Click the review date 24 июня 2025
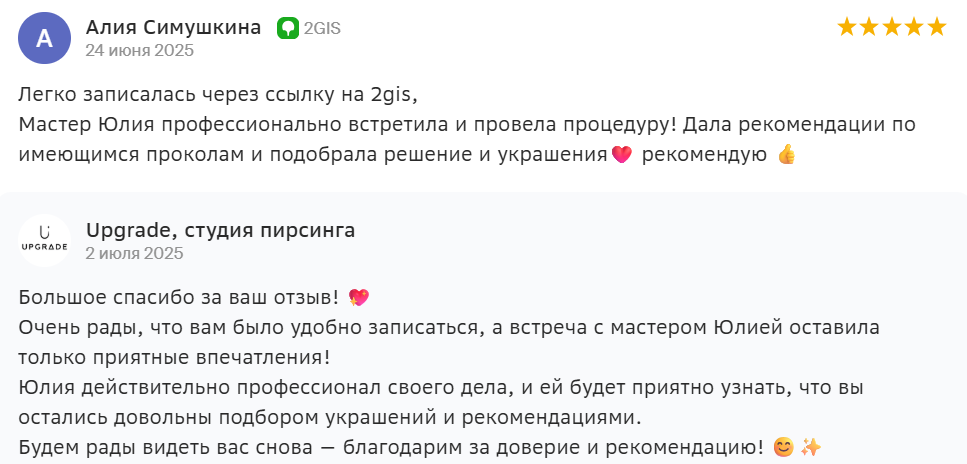The width and height of the screenshot is (967, 464). tap(139, 50)
